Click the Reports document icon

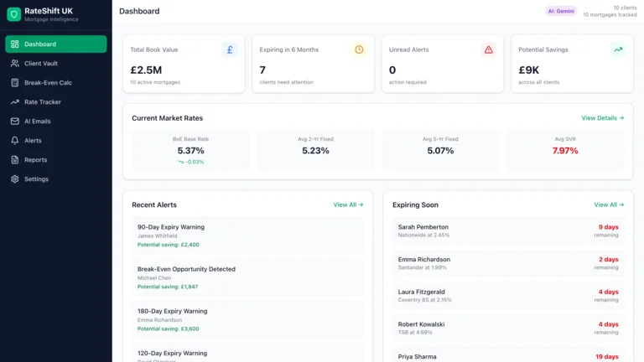(15, 160)
